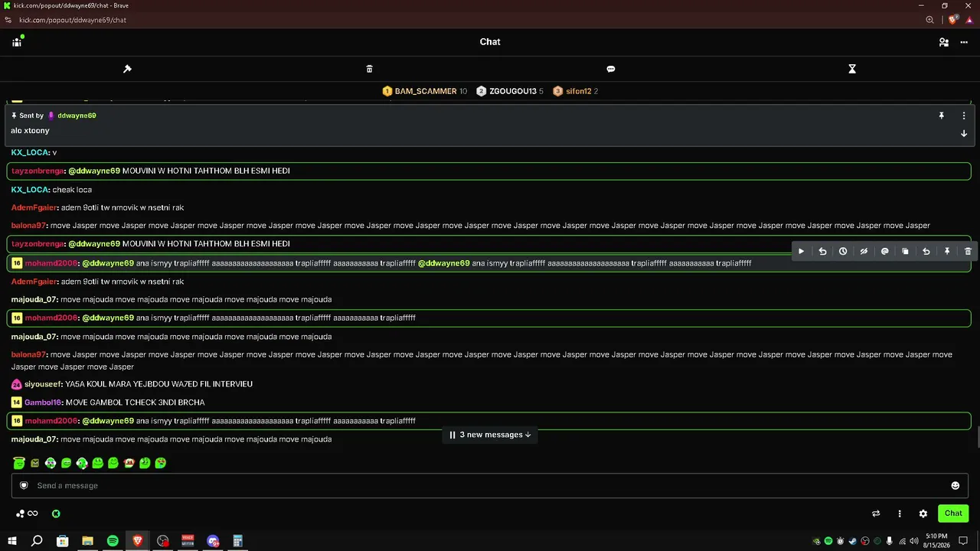Click the dots infinity icon bottom left
Image resolution: width=980 pixels, height=551 pixels.
[x=27, y=514]
